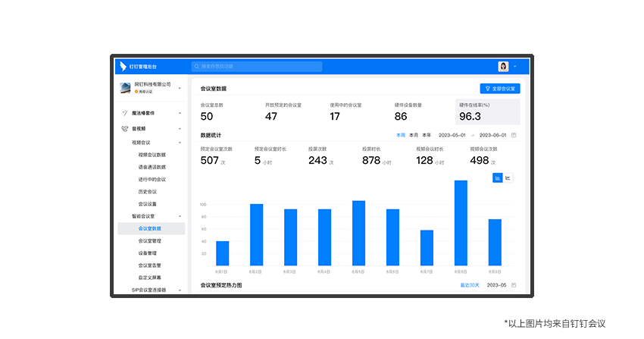This screenshot has height=339, width=644.
Task: Open 历史会议 in the sidebar
Action: (147, 191)
